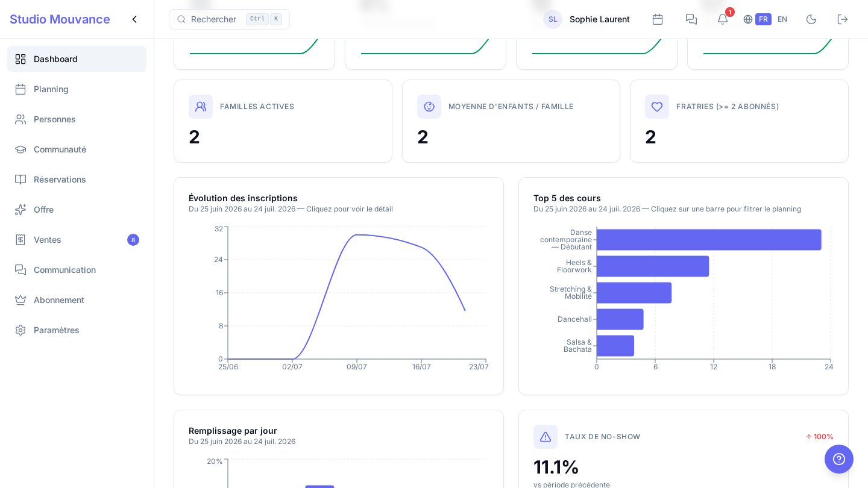Click the Stretching & Mobilité bar

coord(634,293)
